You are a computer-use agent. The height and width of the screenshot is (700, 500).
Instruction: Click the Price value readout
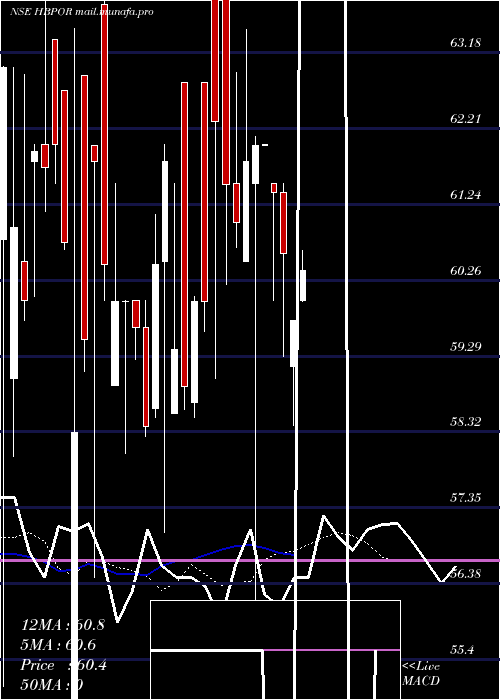64,665
